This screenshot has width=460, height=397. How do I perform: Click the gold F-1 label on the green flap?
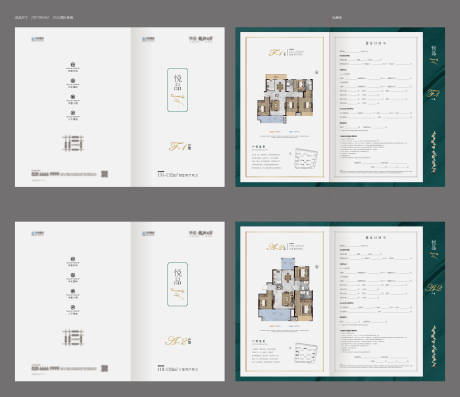(x=433, y=94)
